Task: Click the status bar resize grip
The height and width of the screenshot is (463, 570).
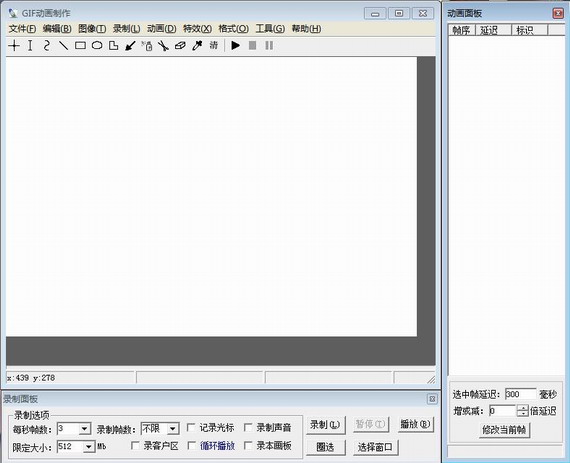Action: pyautogui.click(x=431, y=380)
